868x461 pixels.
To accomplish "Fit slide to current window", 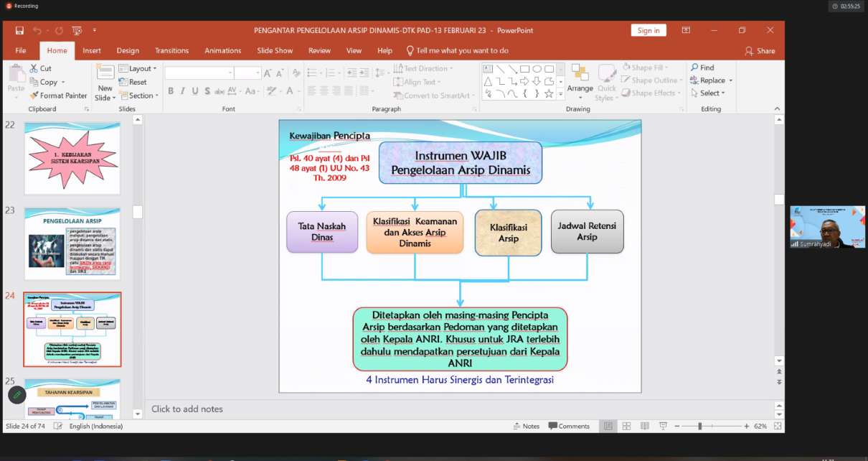I will coord(777,426).
